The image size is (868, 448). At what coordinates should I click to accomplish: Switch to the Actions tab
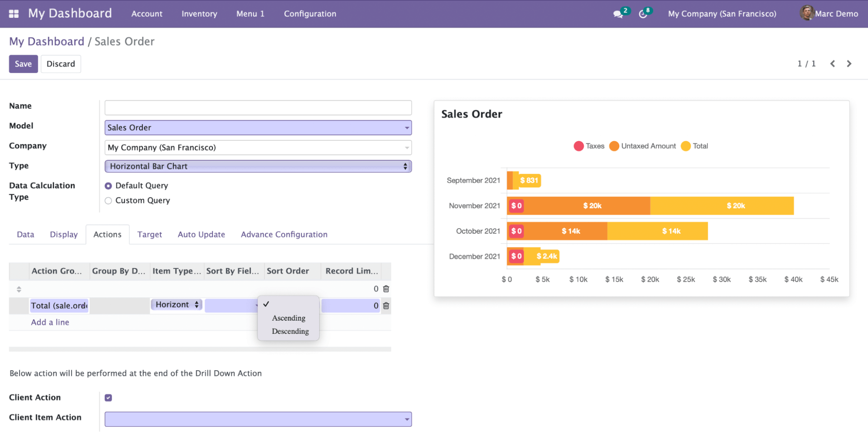point(108,235)
